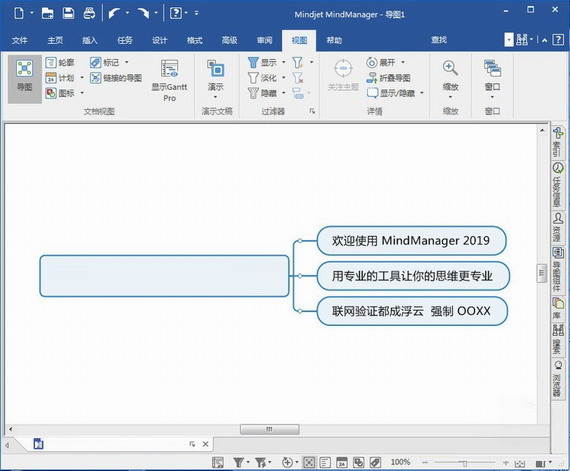Expand the 淡化 filter dropdown arrow
Screen dimensions: 570x471
(x=284, y=77)
